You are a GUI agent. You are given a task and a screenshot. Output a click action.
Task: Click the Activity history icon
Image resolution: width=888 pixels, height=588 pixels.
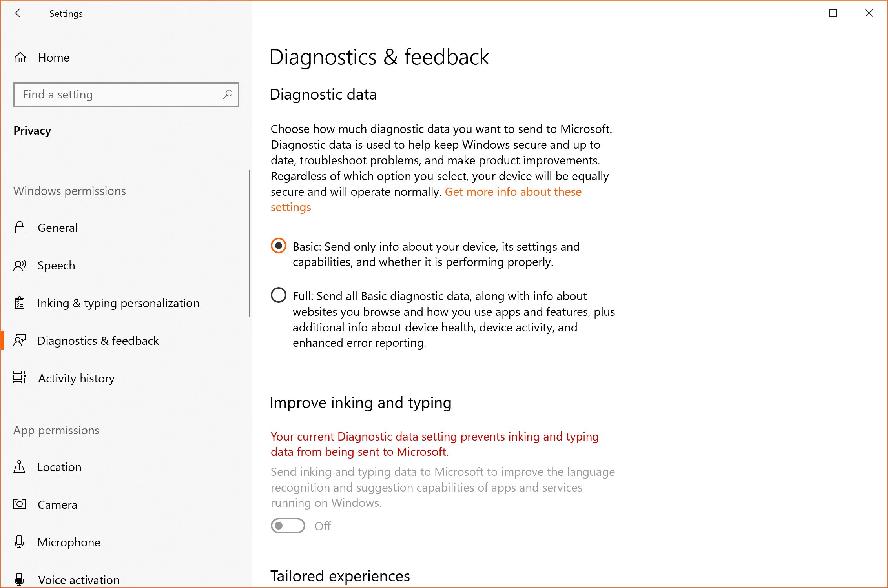20,378
